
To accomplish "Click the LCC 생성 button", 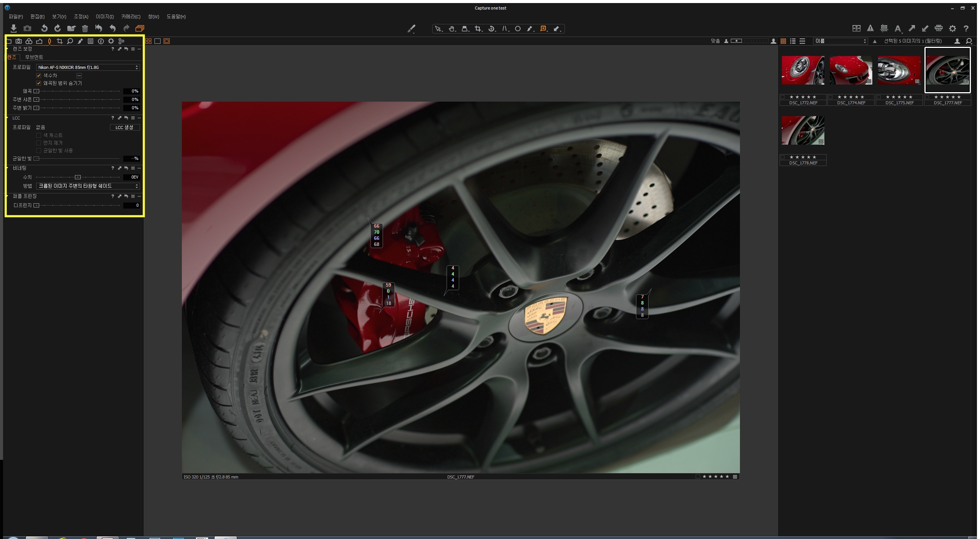I will click(x=124, y=128).
